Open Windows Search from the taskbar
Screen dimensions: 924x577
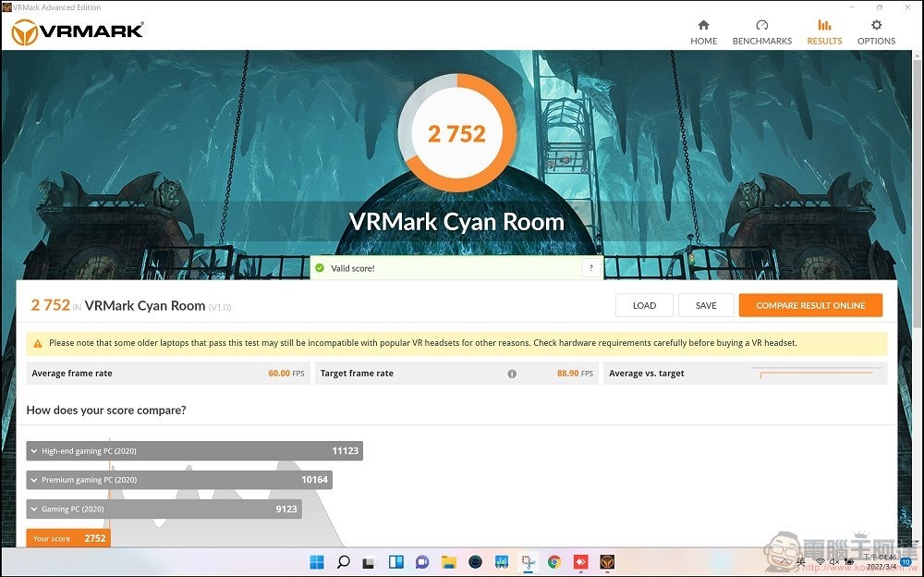tap(344, 561)
